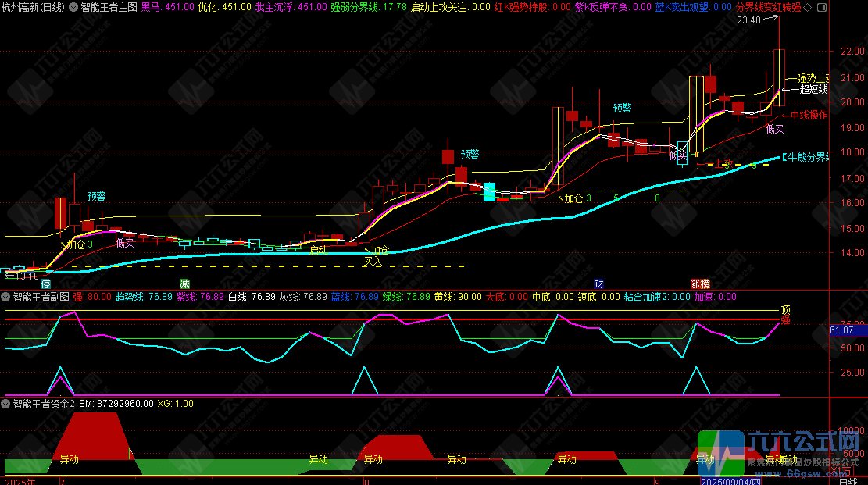Screen dimensions: 868x485
Task: Click the 2025年 label on time axis
Action: pos(20,482)
